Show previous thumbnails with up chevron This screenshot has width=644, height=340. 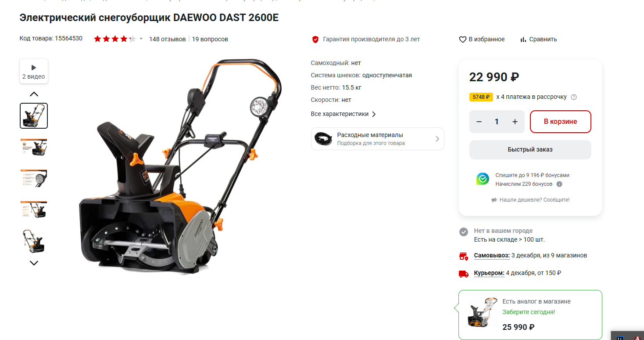pyautogui.click(x=34, y=94)
